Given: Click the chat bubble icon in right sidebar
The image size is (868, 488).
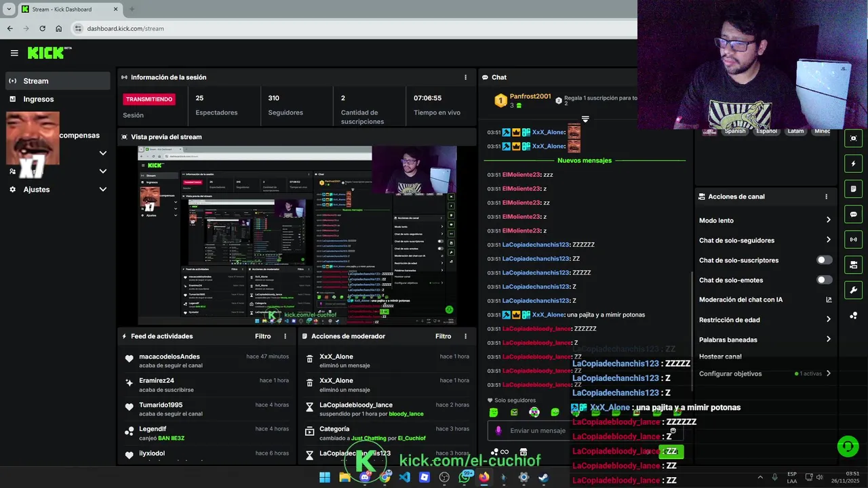Looking at the screenshot, I should (853, 214).
